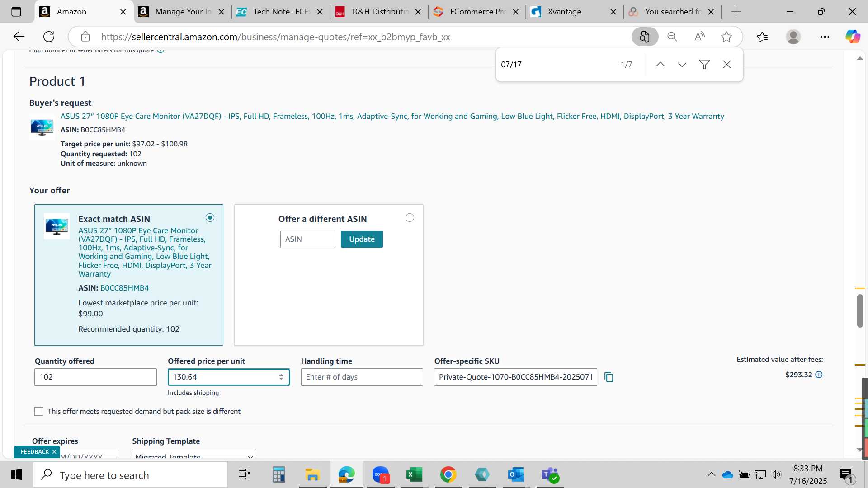Focus the different ASIN input field
The width and height of the screenshot is (868, 488).
point(307,239)
